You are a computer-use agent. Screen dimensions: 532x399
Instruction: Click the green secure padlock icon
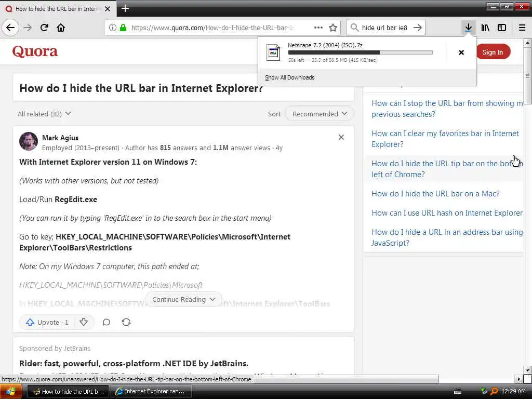(123, 28)
